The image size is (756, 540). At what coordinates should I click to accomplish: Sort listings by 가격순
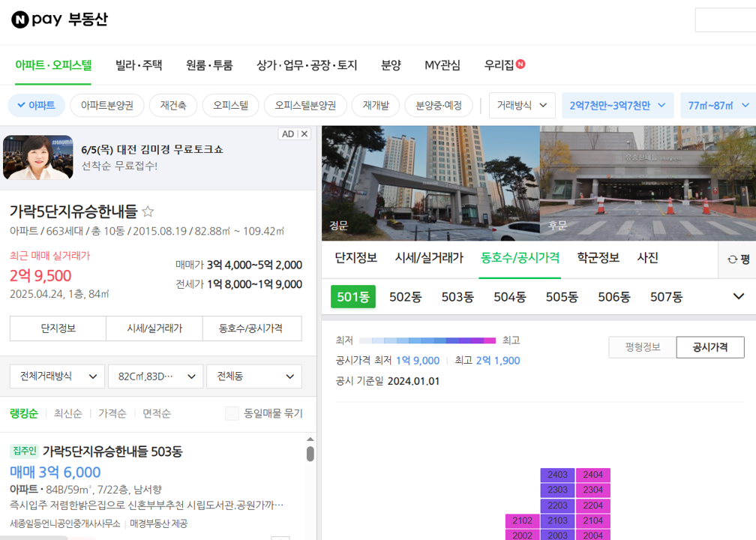111,413
